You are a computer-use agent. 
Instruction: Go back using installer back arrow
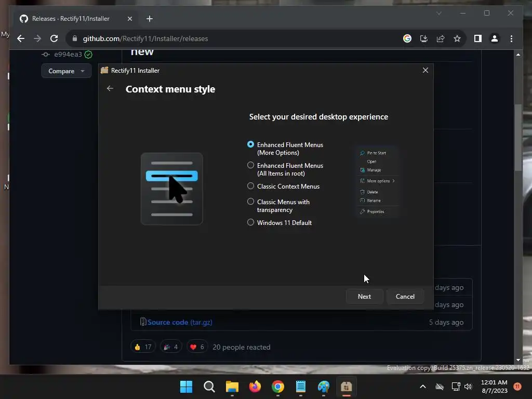pyautogui.click(x=110, y=88)
